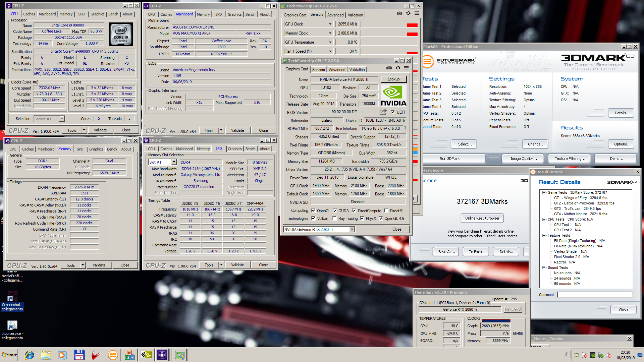Switch to the 3DMark orange taskbar icon
Viewport: 644px width, 362px height.
[113, 355]
